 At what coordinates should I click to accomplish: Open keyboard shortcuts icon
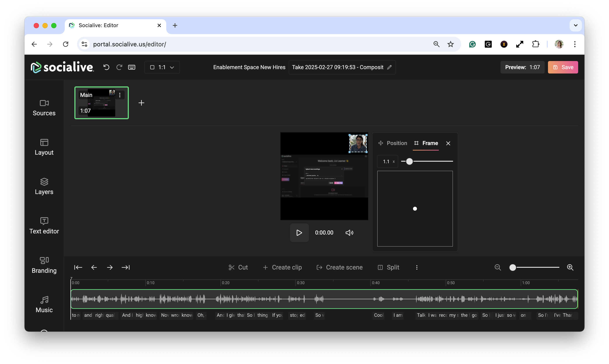coord(132,67)
